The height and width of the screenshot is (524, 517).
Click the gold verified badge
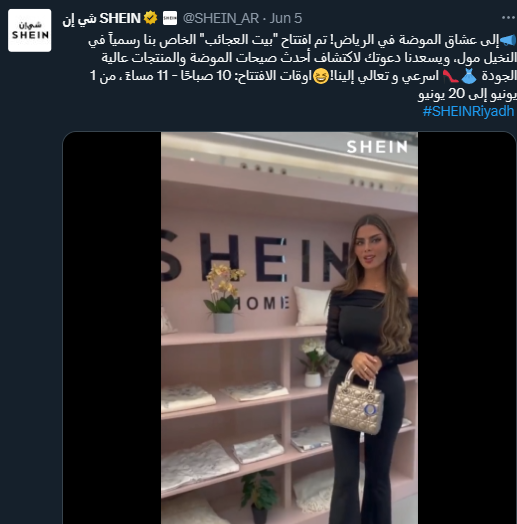pos(150,18)
